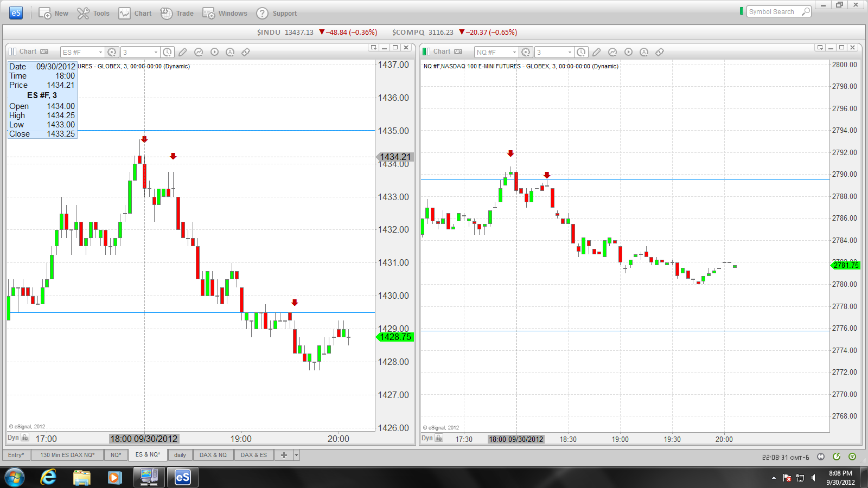Click the $INDU ticker quote

click(x=317, y=32)
